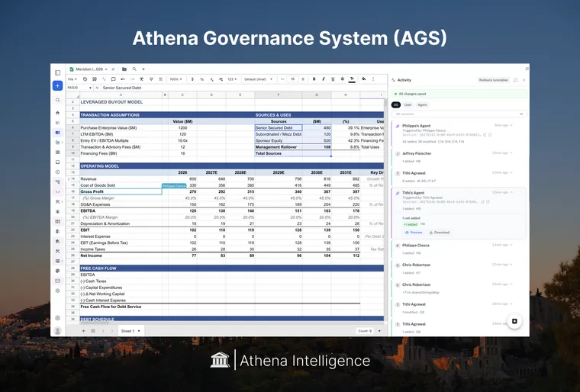
Task: Open the floating chat button
Action: pyautogui.click(x=514, y=321)
